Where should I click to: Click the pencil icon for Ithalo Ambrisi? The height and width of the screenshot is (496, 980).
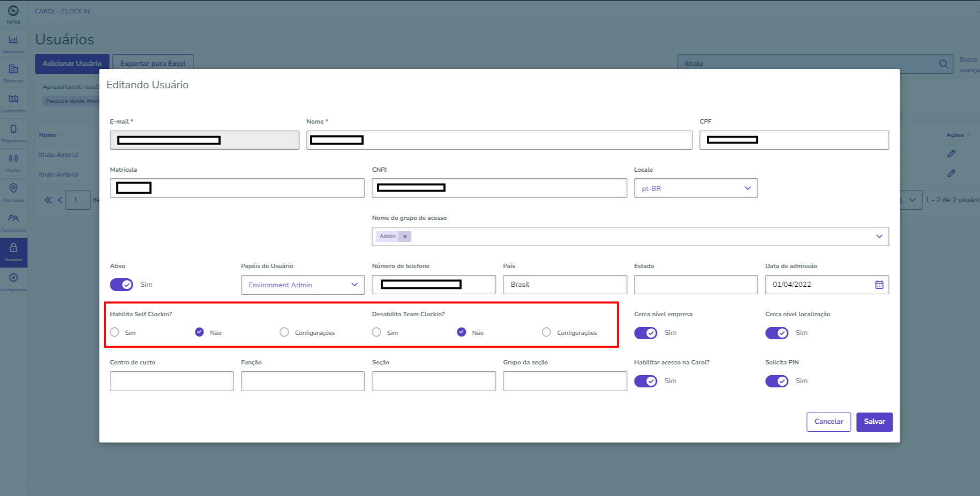click(x=951, y=173)
